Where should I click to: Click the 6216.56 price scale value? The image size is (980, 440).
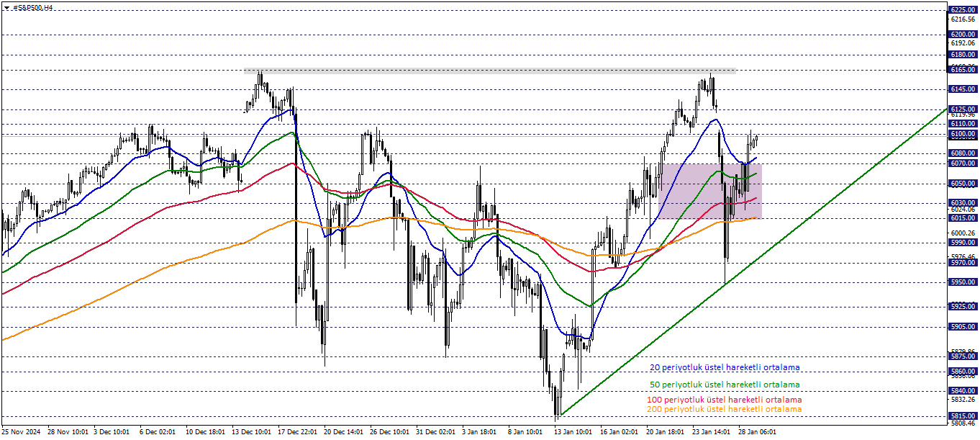pos(963,19)
